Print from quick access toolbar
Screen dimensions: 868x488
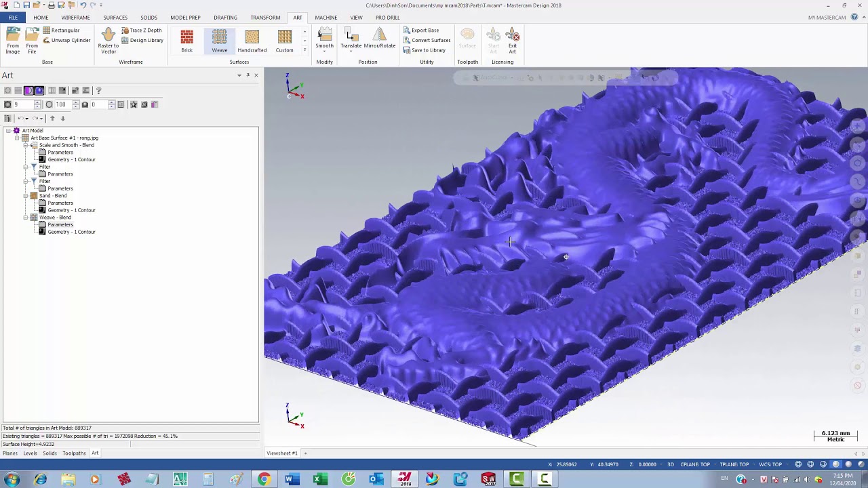pos(52,5)
